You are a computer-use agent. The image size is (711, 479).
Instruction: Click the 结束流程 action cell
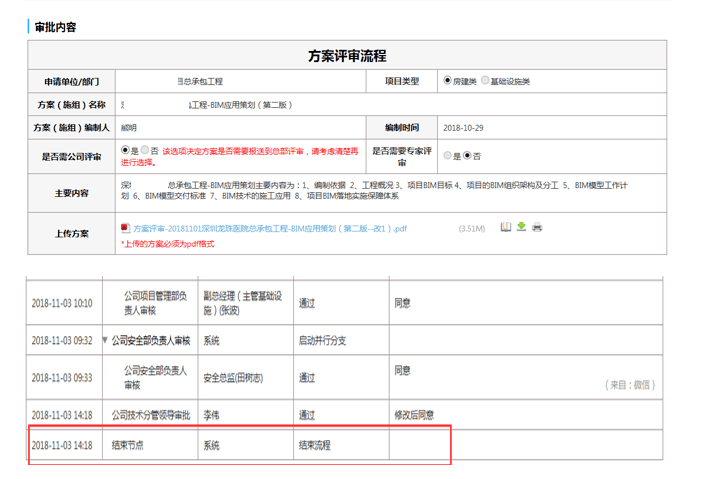tap(341, 445)
